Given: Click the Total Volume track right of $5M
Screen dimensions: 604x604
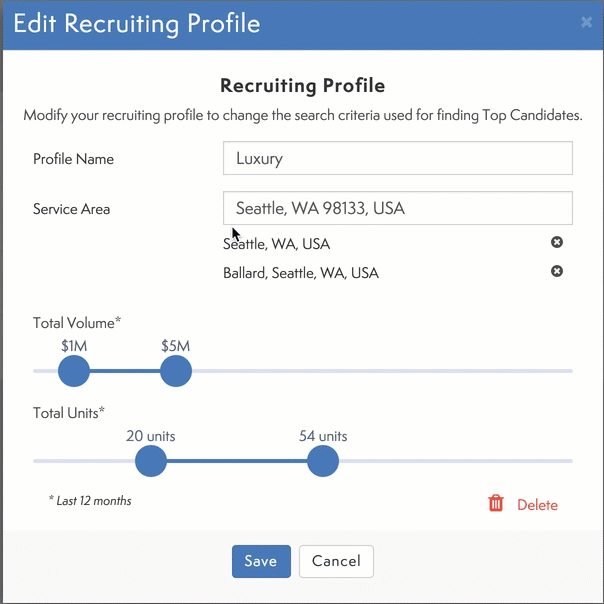Looking at the screenshot, I should pyautogui.click(x=382, y=371).
